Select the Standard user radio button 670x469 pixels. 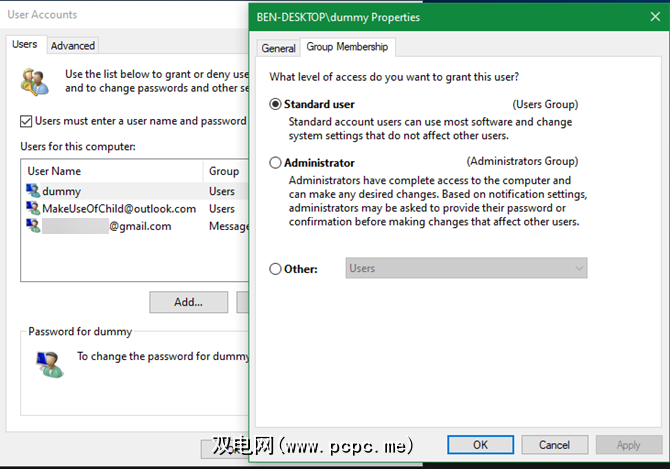[275, 104]
